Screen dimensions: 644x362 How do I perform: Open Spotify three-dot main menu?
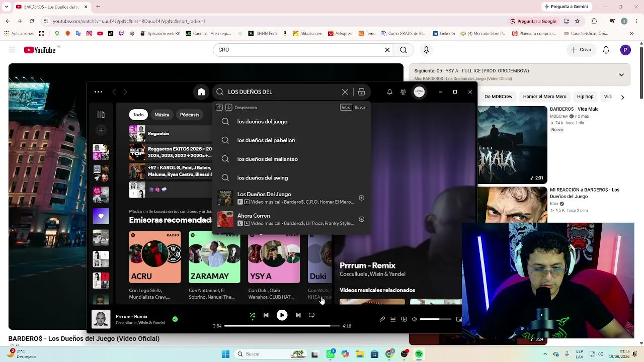click(x=98, y=92)
